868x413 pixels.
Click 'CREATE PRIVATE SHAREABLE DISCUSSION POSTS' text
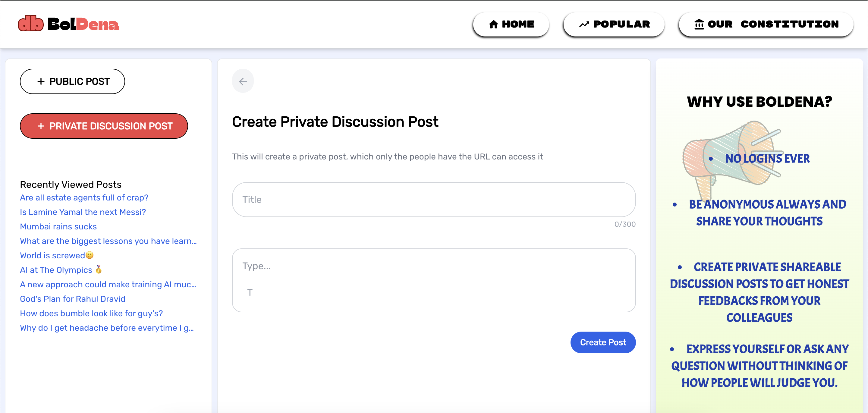click(759, 292)
